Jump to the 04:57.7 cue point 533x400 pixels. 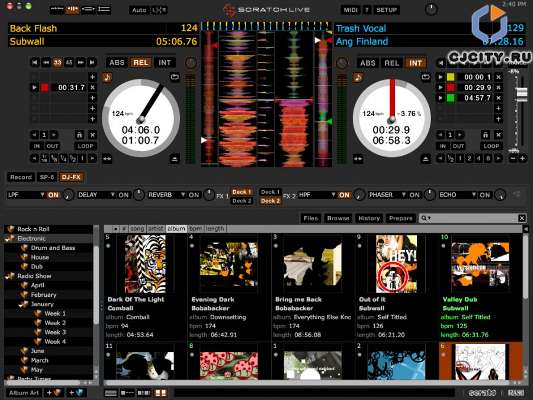[441, 98]
